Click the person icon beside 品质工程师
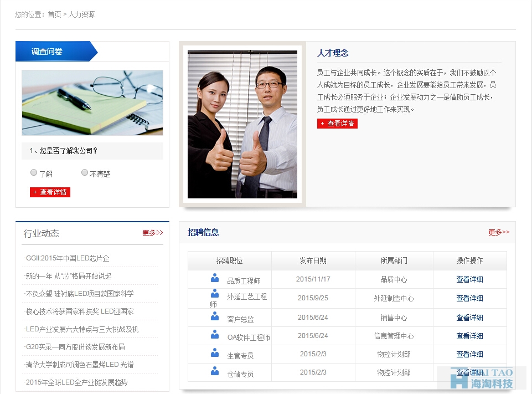532x394 pixels. [x=215, y=278]
